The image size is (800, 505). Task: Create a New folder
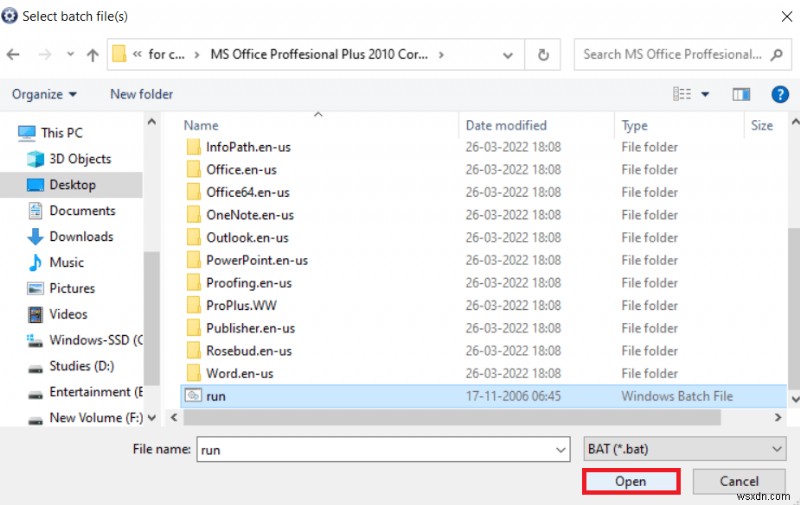[141, 94]
